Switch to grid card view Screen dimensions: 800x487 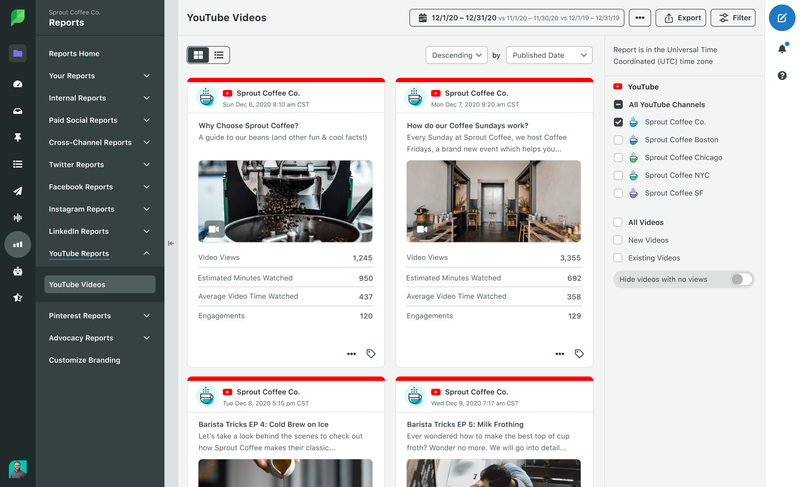[198, 55]
